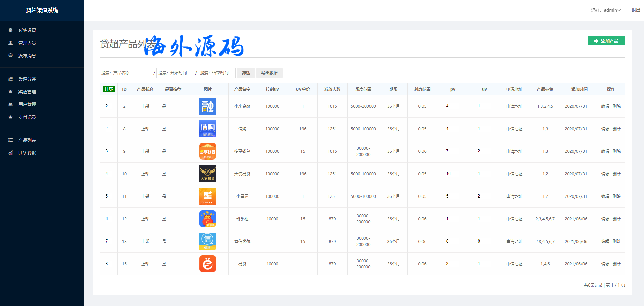The image size is (644, 306).
Task: Click the 管理人员 person icon
Action: coord(11,43)
